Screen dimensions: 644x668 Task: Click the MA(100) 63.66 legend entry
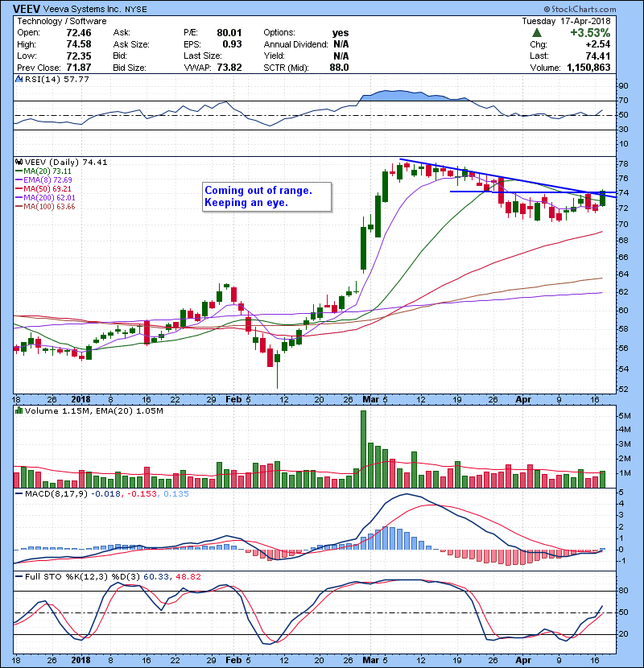tap(45, 207)
